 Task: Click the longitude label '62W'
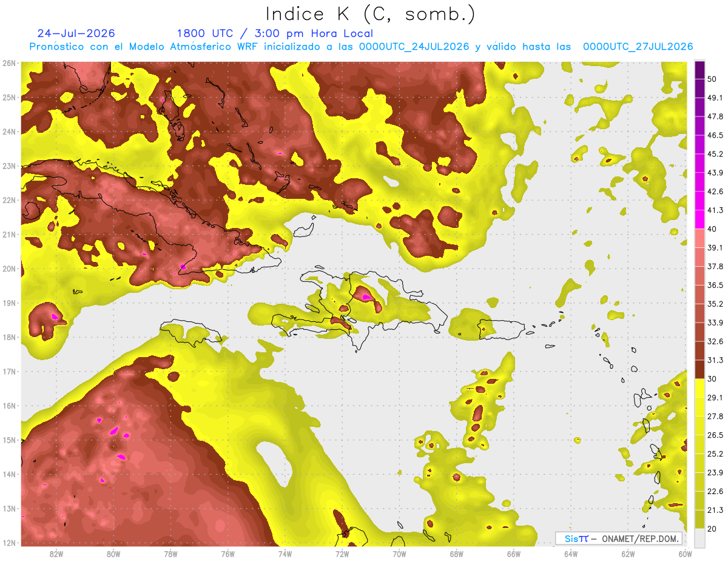coord(628,554)
